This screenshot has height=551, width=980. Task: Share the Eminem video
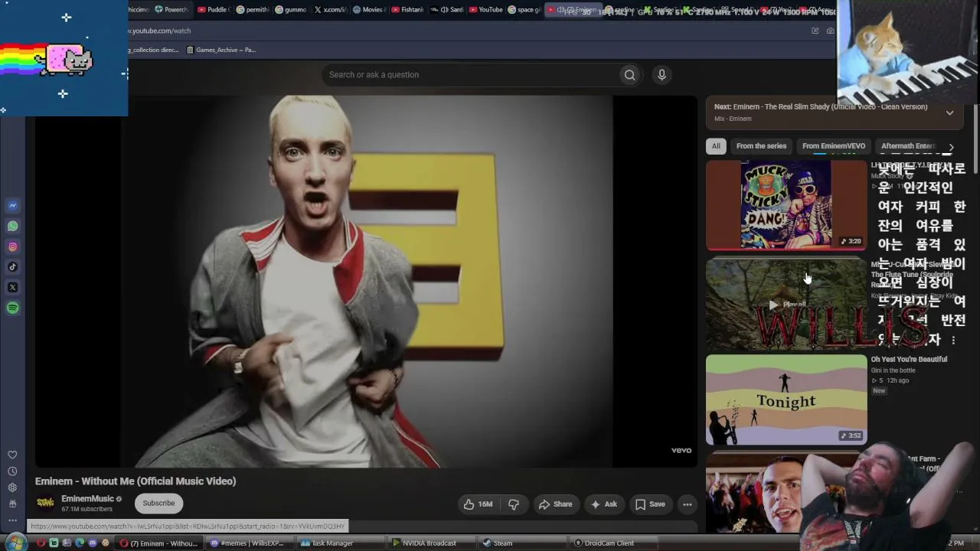(555, 504)
